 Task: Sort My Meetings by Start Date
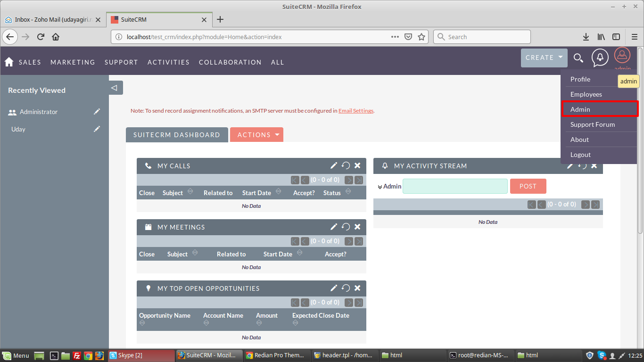pos(299,253)
